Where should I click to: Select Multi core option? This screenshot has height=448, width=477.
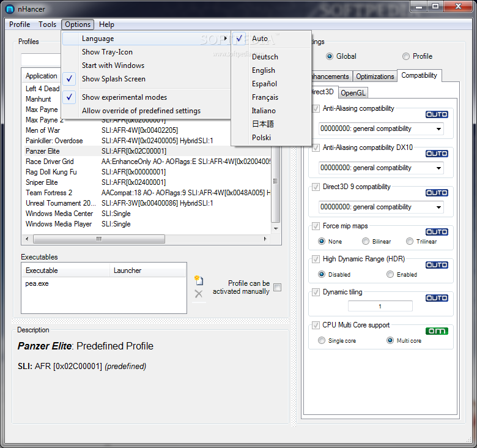[390, 340]
